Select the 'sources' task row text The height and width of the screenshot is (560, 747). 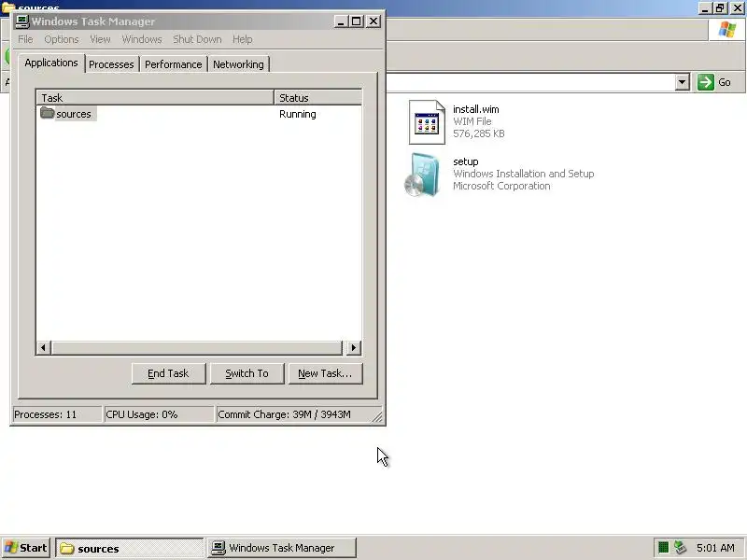74,114
